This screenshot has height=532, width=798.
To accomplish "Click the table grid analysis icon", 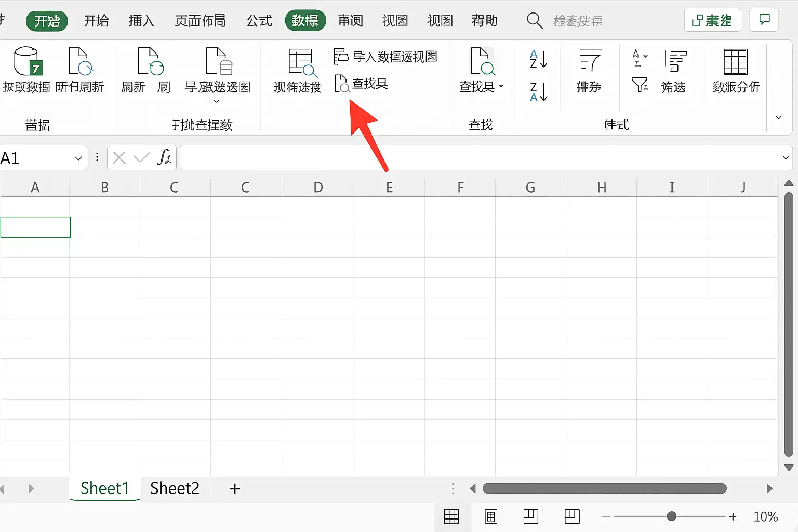I will (735, 62).
